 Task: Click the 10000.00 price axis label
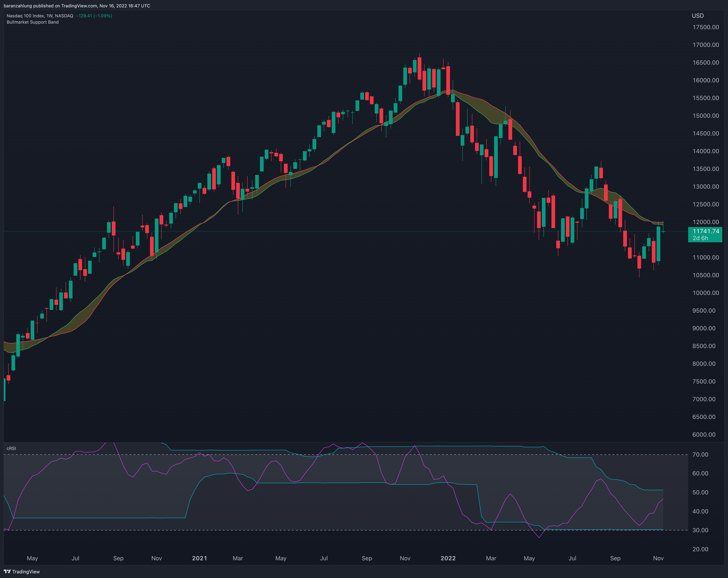706,293
